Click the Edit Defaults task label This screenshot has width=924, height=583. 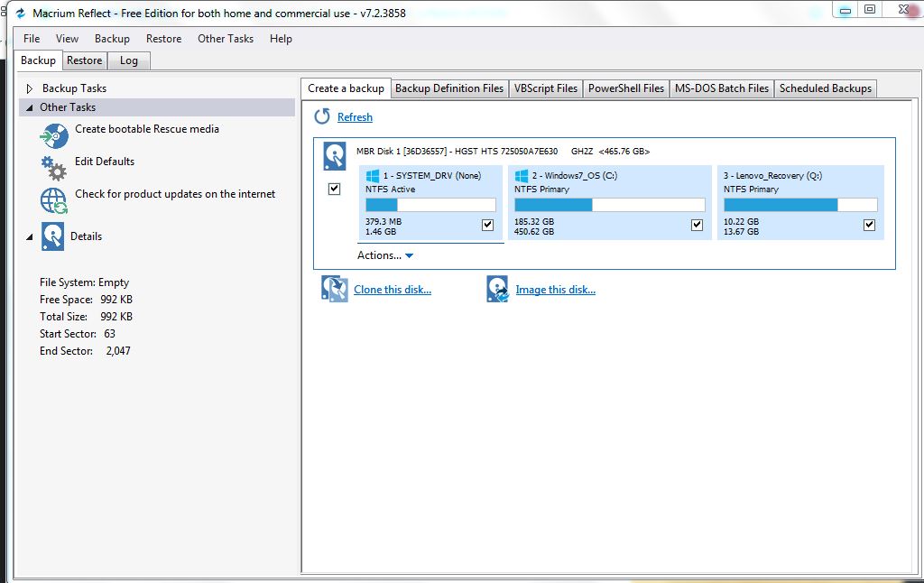[x=105, y=162]
